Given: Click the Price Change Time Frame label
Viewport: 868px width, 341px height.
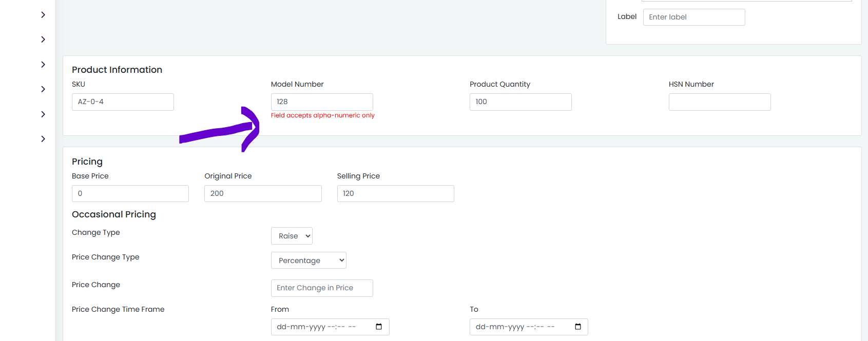Looking at the screenshot, I should click(x=118, y=309).
